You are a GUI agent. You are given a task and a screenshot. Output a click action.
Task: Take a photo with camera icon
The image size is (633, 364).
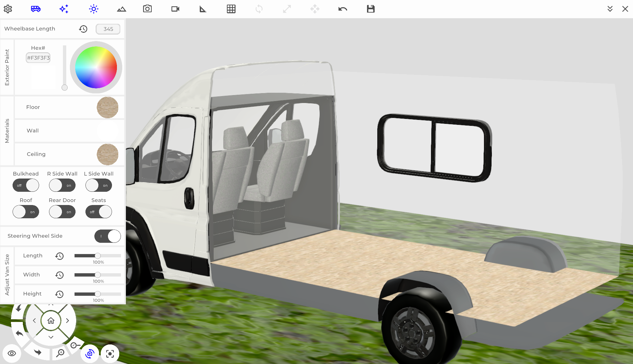[x=147, y=9]
